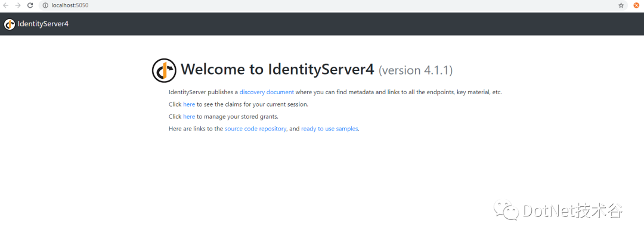
Task: Click the version 4.1.1 label
Action: (x=416, y=70)
